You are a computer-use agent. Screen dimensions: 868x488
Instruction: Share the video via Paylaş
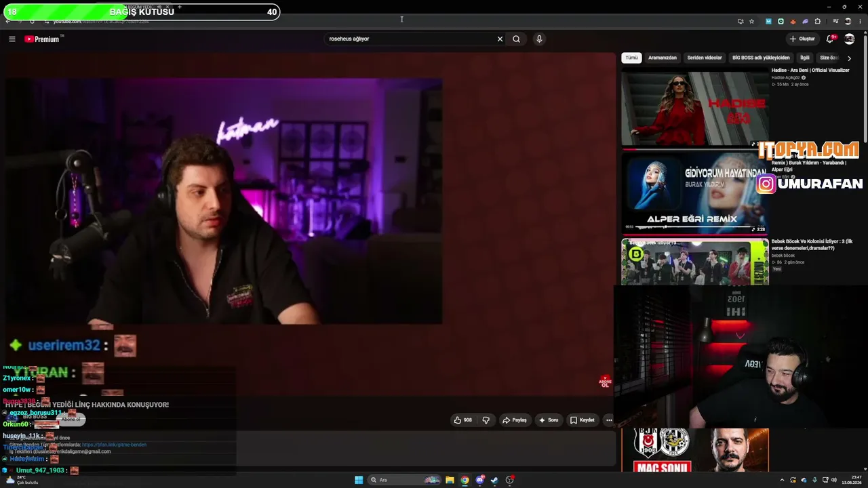click(x=515, y=420)
